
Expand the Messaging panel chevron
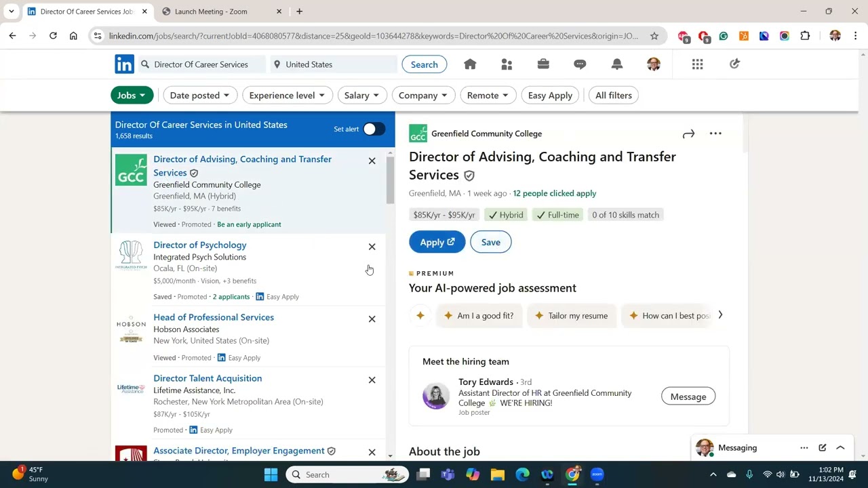[x=840, y=448]
